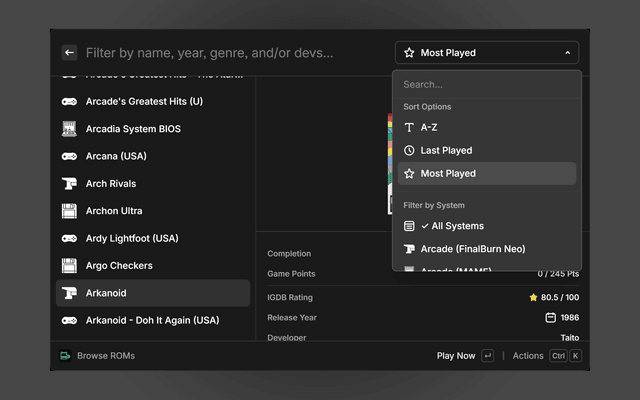Click the Enter key icon
The width and height of the screenshot is (640, 400).
coord(487,356)
